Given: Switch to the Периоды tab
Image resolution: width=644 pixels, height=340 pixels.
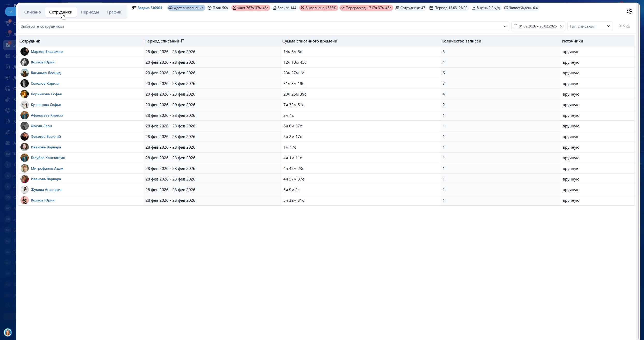Looking at the screenshot, I should [90, 12].
